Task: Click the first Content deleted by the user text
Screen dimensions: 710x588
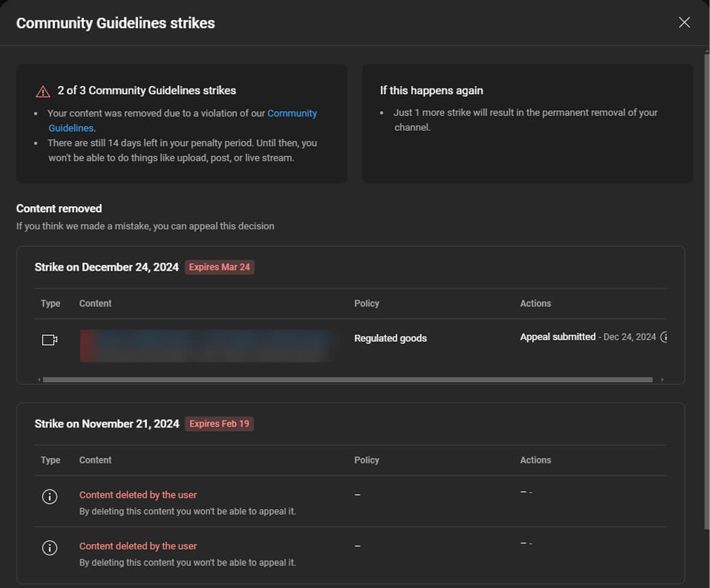Action: tap(138, 495)
